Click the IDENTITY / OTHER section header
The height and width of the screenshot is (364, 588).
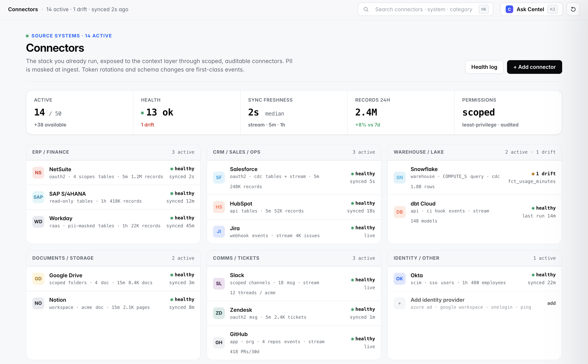[x=416, y=258]
